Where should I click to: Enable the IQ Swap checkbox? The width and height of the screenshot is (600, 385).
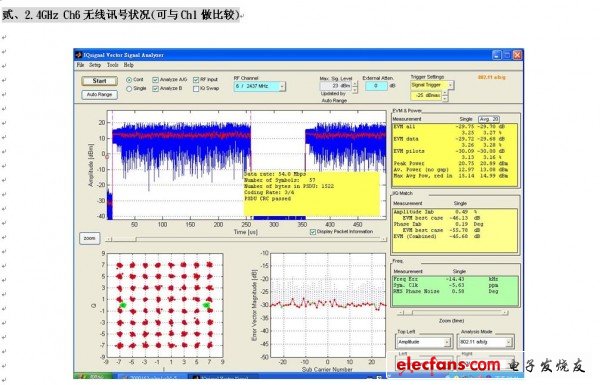(x=196, y=88)
